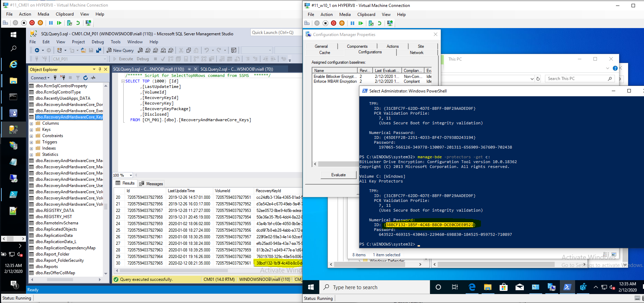Click Enhanced Session icon in #11_w10_1 VM toolbar
Screen dimensions: 644x303
(x=390, y=23)
